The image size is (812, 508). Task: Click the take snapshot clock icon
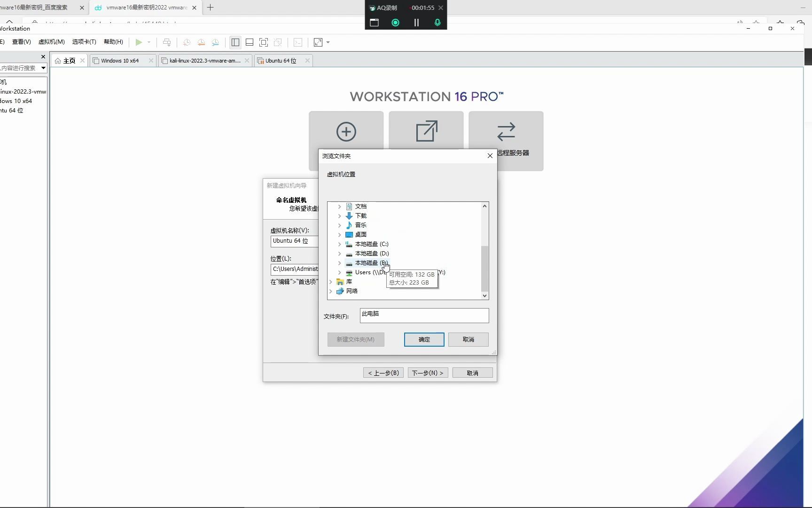(x=187, y=42)
